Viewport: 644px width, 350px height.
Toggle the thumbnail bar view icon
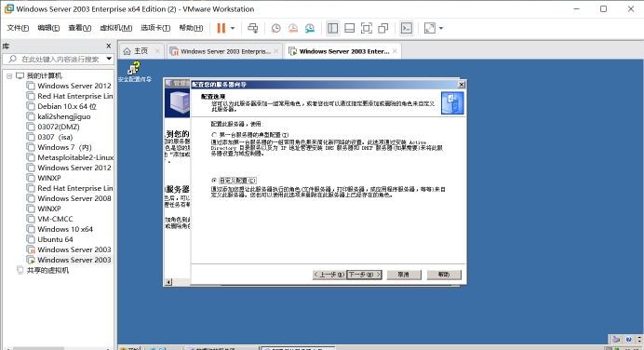[x=350, y=28]
